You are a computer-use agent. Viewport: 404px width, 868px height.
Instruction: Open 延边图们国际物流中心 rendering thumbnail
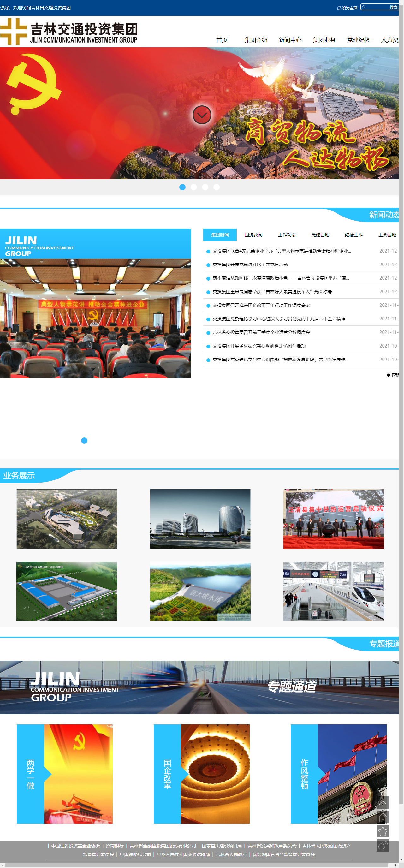[67, 591]
